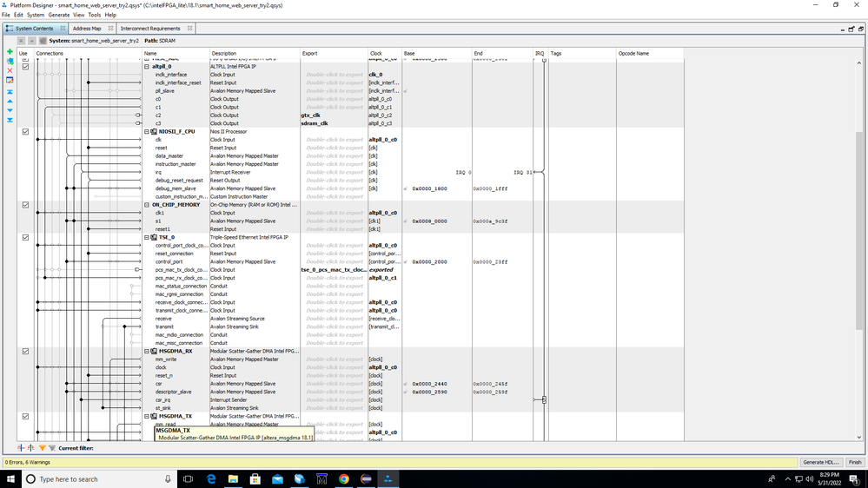Click the panel detach windows icon at top right
This screenshot has width=868, height=488.
[861, 30]
